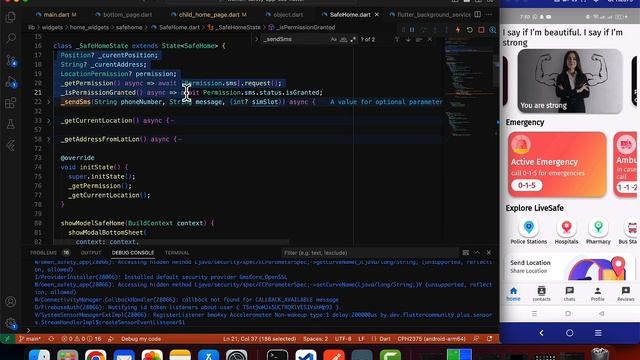The image size is (640, 360).
Task: Trigger Flutter hot reload lightning icon
Action: point(458,30)
